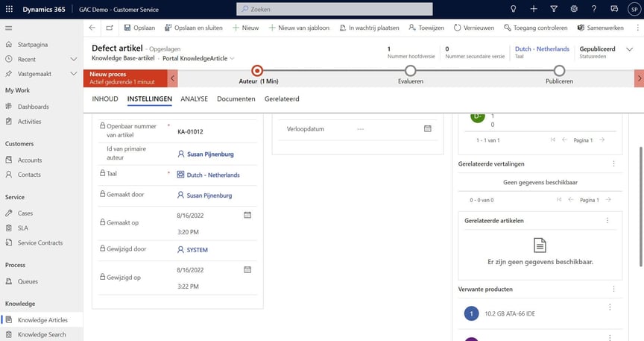
Task: Click the lightbulb assistant icon
Action: click(513, 9)
